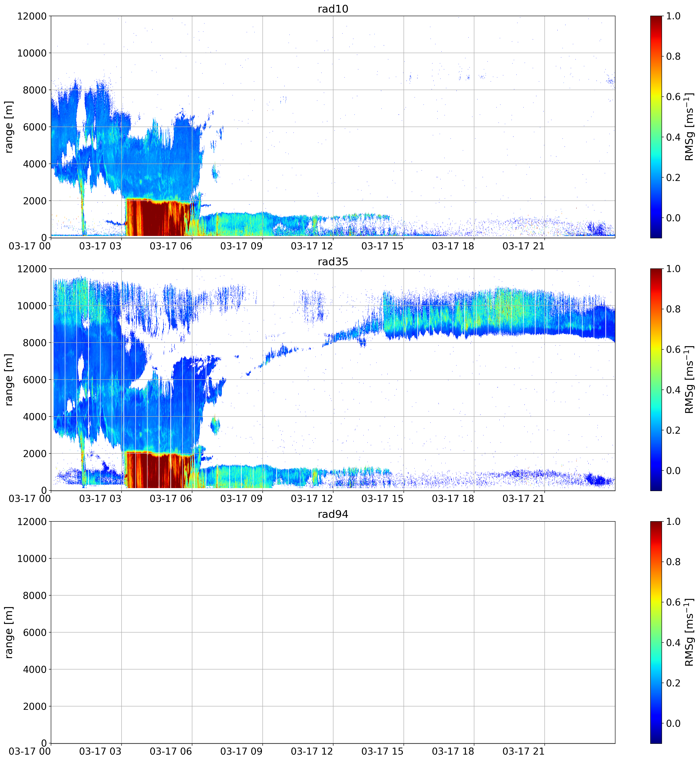The image size is (700, 761).
Task: Click the RMSg label beside rad94 colorbar
Action: pos(689,632)
